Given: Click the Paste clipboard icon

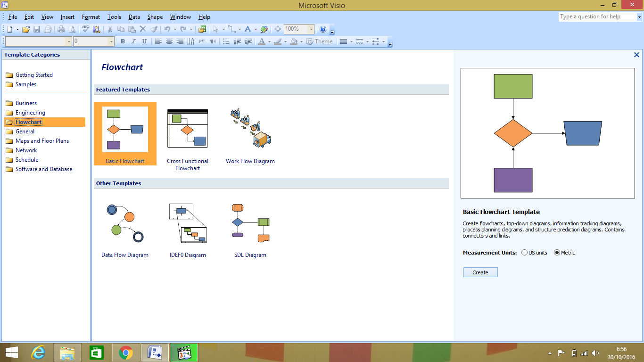Looking at the screenshot, I should pyautogui.click(x=132, y=29).
